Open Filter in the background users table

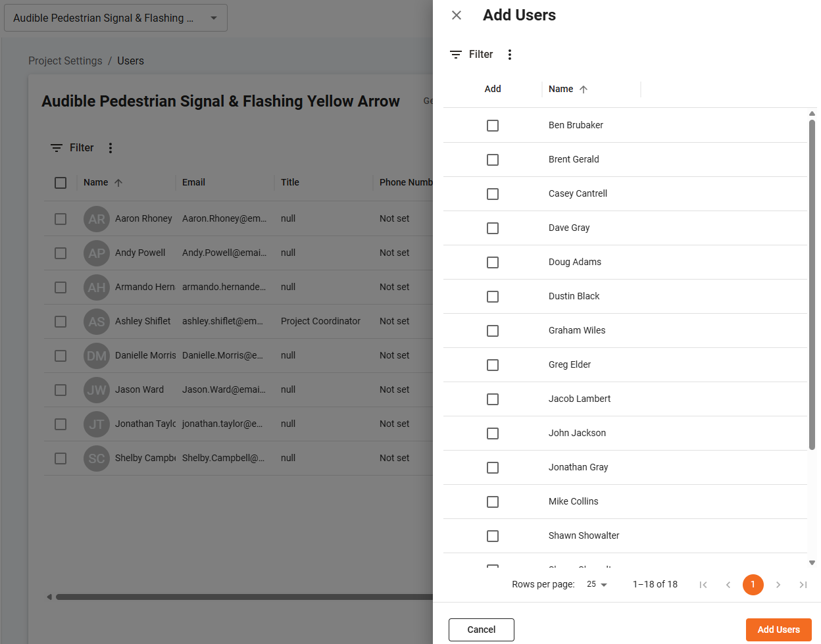point(72,148)
